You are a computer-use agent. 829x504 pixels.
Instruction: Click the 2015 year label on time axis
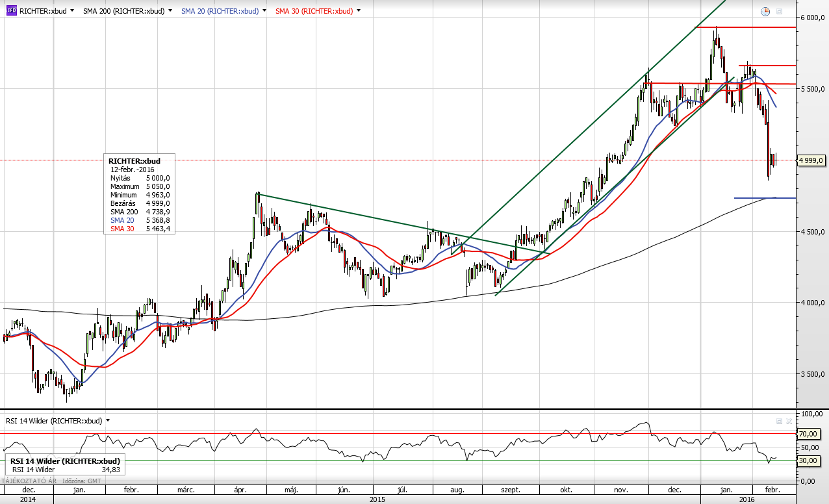point(377,499)
